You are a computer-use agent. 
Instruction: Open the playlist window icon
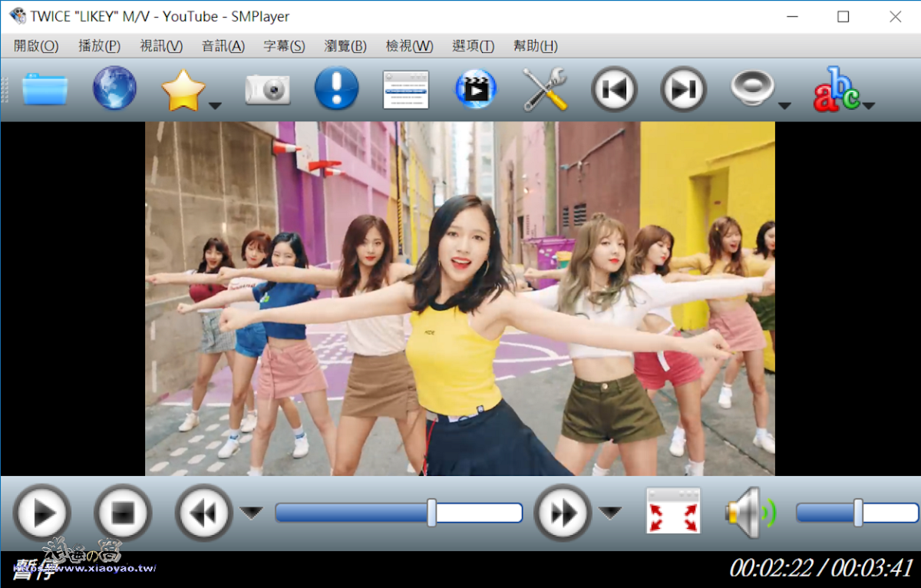pyautogui.click(x=406, y=89)
